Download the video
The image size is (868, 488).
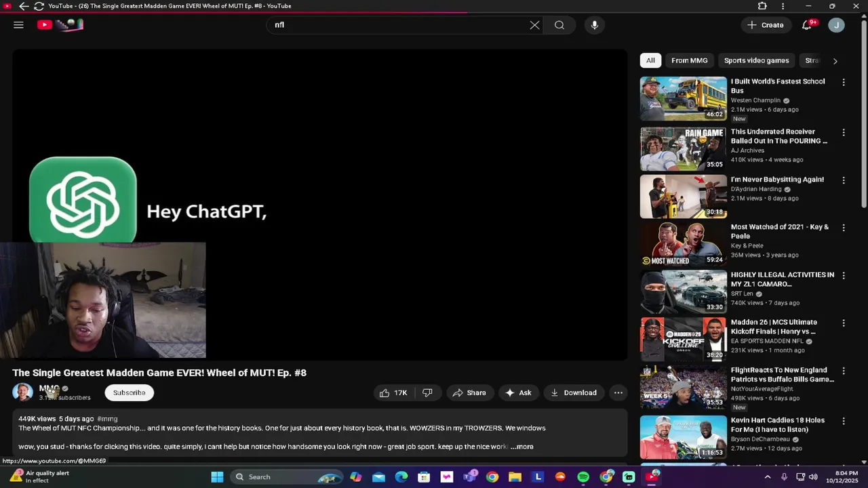coord(574,392)
